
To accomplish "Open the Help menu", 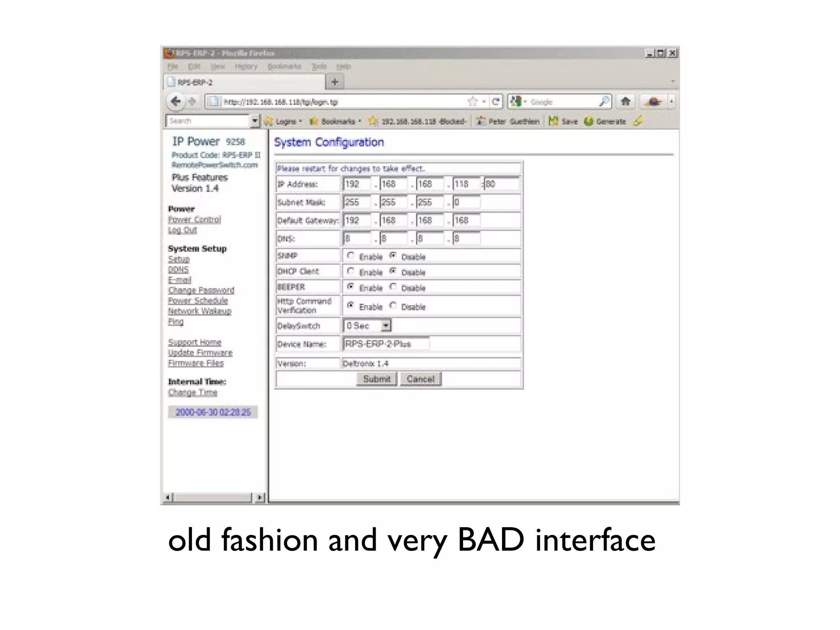I will (x=344, y=66).
